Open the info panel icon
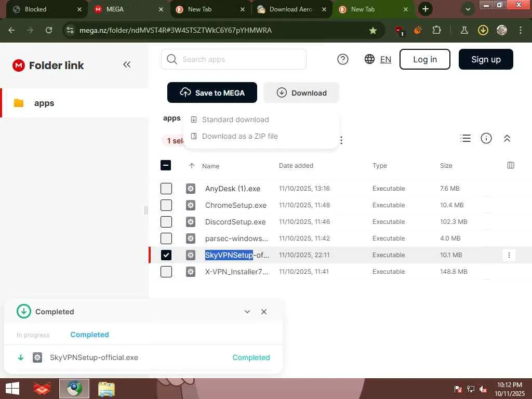This screenshot has height=399, width=532. click(486, 138)
